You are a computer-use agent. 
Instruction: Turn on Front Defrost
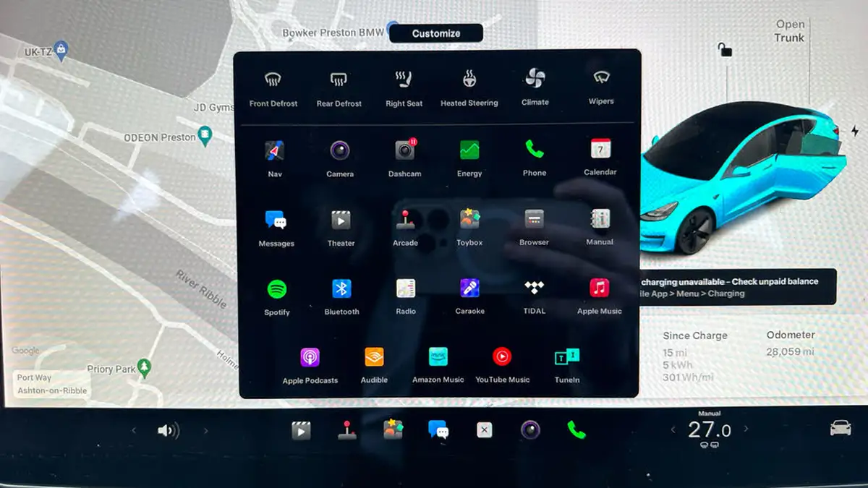coord(273,88)
